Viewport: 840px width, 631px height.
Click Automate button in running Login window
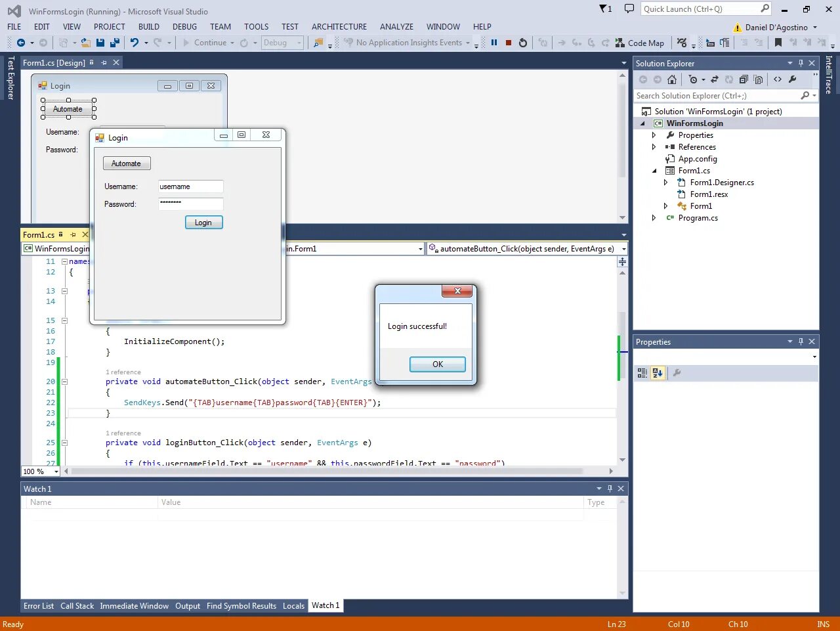pyautogui.click(x=127, y=163)
